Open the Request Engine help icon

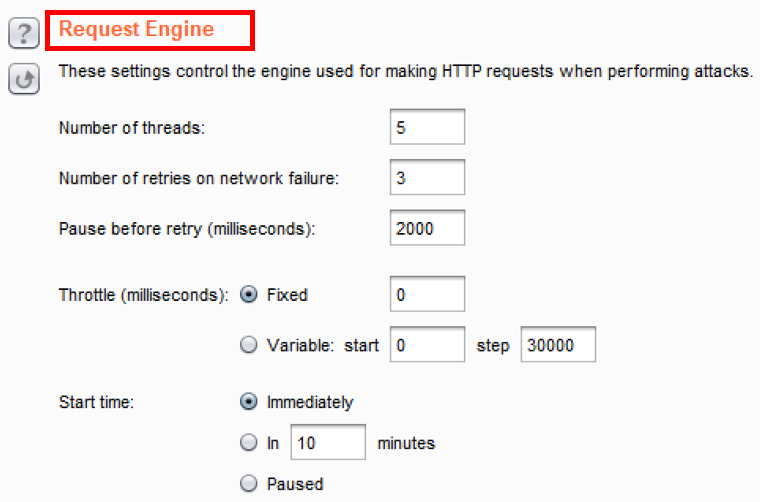22,33
